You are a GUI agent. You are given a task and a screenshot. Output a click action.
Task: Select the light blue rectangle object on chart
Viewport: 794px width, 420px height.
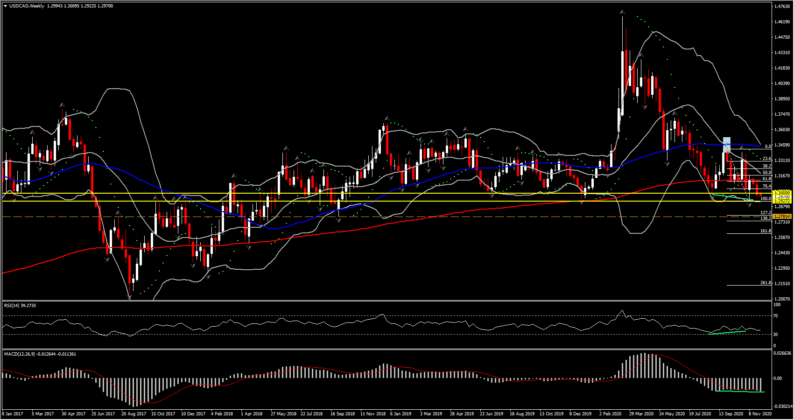pyautogui.click(x=726, y=143)
